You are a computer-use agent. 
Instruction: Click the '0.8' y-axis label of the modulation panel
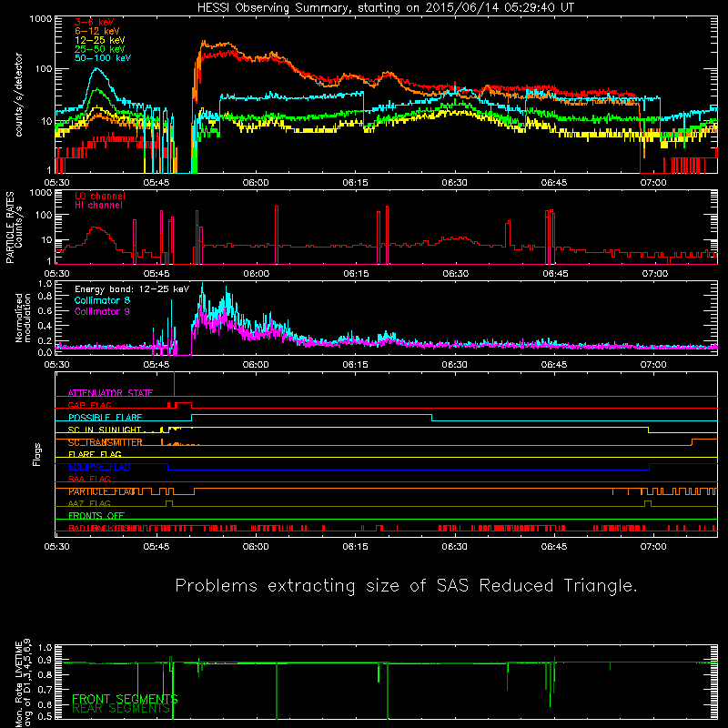pos(45,297)
